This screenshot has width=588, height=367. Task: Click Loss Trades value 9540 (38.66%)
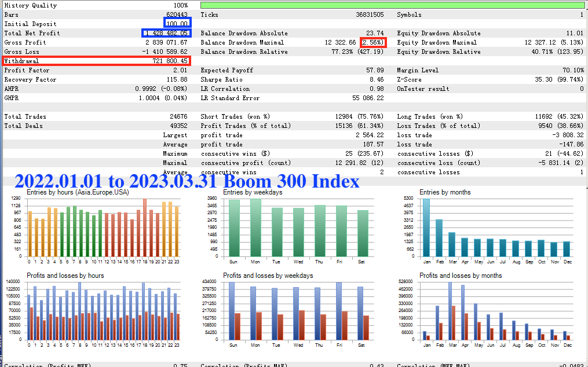(561, 126)
